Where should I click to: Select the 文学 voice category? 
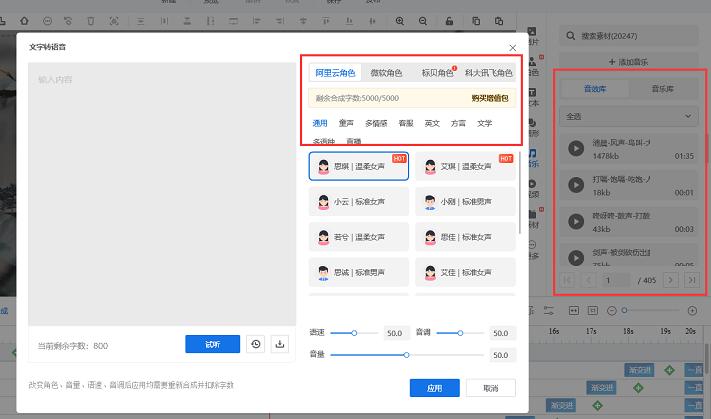coord(484,123)
